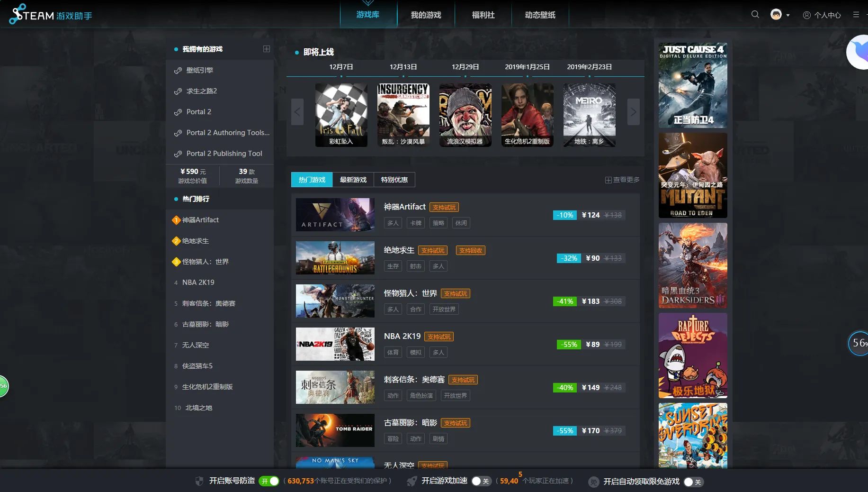Expand the 我拥有的游戏 plus icon

267,49
